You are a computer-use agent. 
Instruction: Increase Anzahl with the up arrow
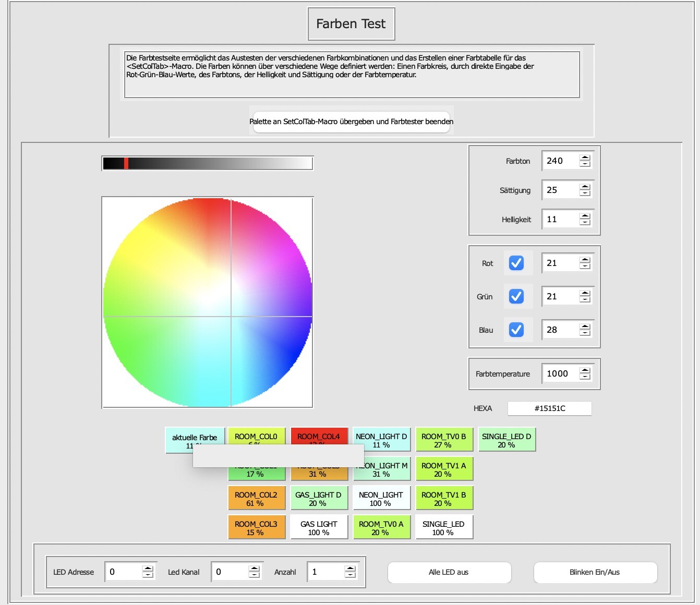(351, 568)
